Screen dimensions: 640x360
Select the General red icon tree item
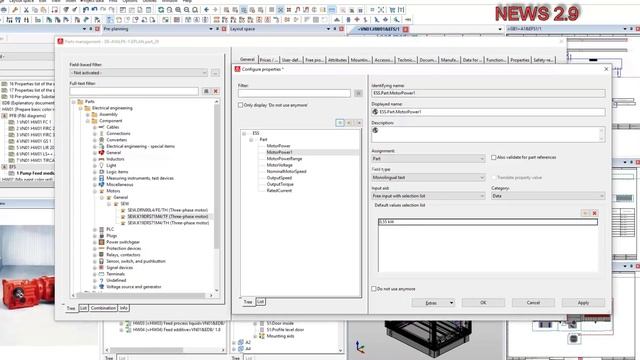[x=102, y=153]
